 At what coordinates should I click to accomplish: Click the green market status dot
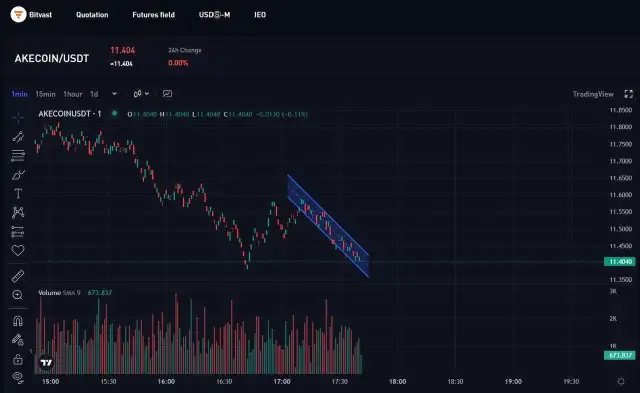click(115, 113)
